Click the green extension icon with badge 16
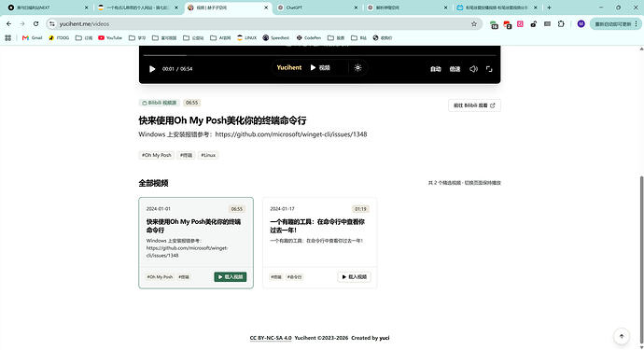Viewport: 644px width, 350px height. click(x=494, y=24)
